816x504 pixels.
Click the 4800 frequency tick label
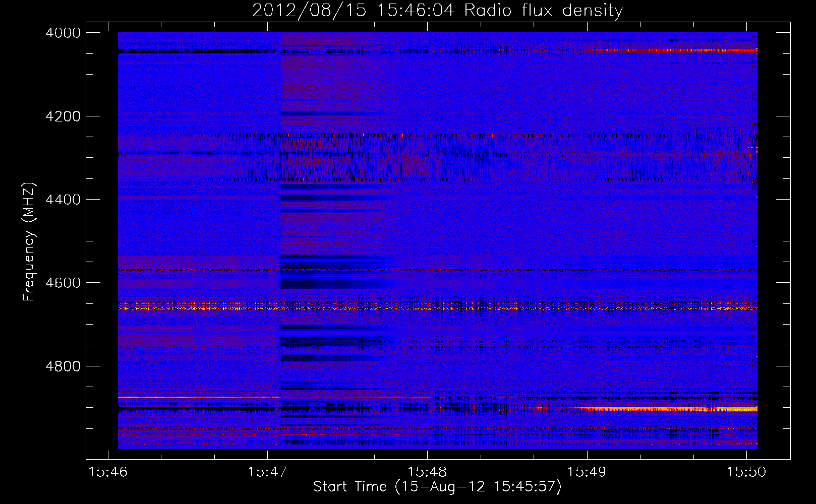(x=63, y=366)
